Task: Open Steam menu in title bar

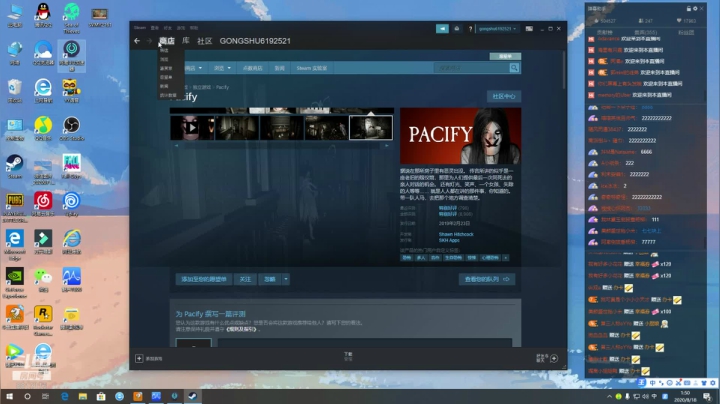Action: tap(140, 28)
